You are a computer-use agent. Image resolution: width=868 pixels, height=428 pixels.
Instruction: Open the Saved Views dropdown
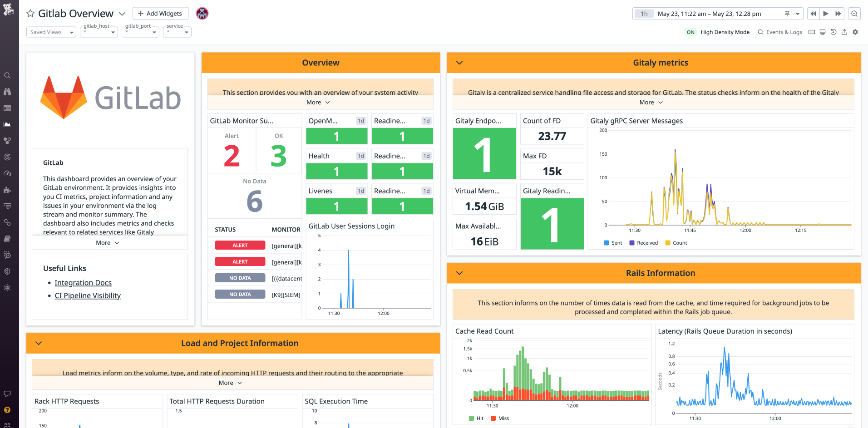(x=50, y=32)
